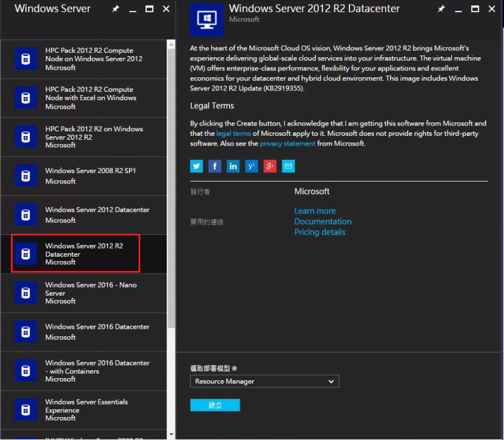
Task: Click the Windows Server 2012 R2 Datacenter header logo
Action: (207, 20)
